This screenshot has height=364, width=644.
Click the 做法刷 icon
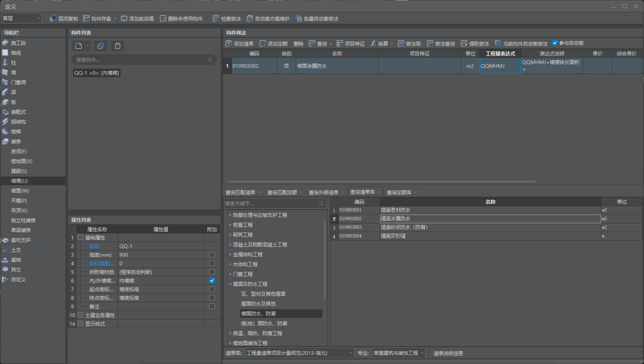(401, 43)
